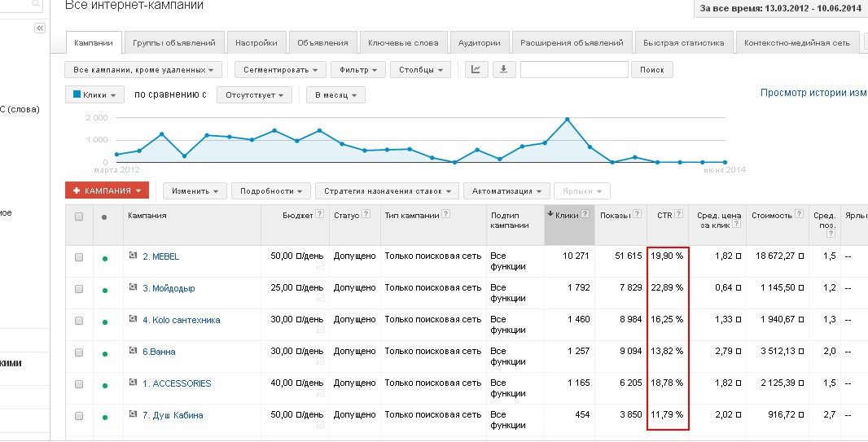Check the box for 2. MEBEL campaign
This screenshot has width=868, height=442.
[79, 257]
